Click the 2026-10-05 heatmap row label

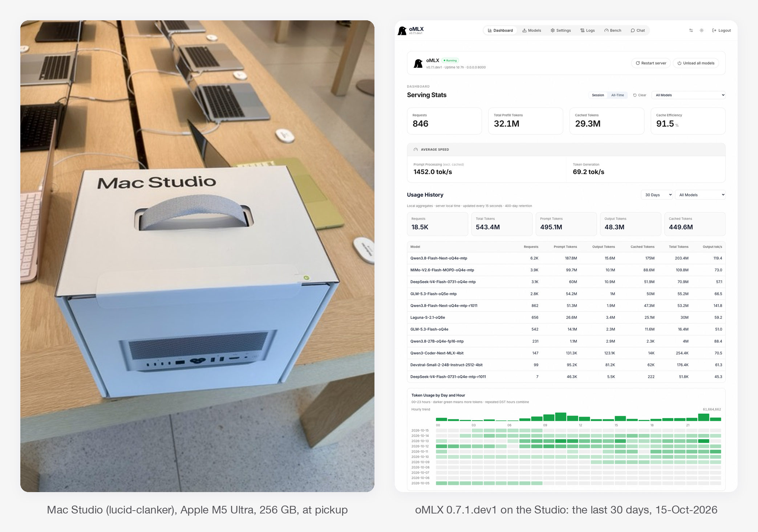point(420,483)
